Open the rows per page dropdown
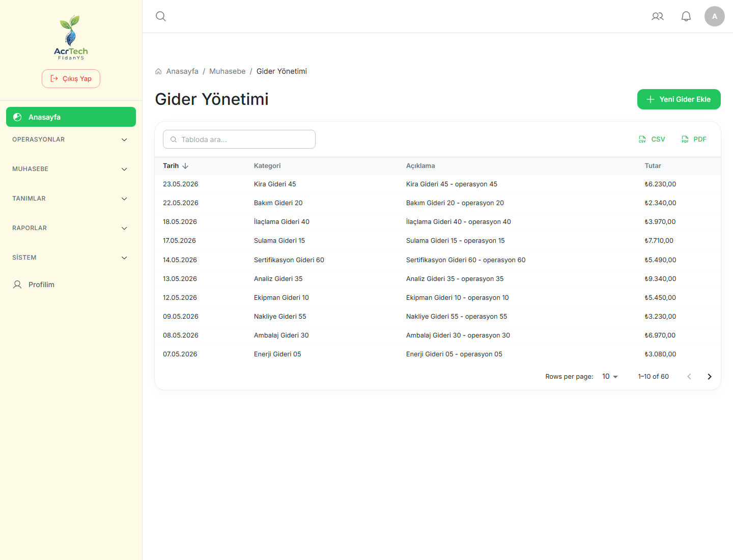 610,377
